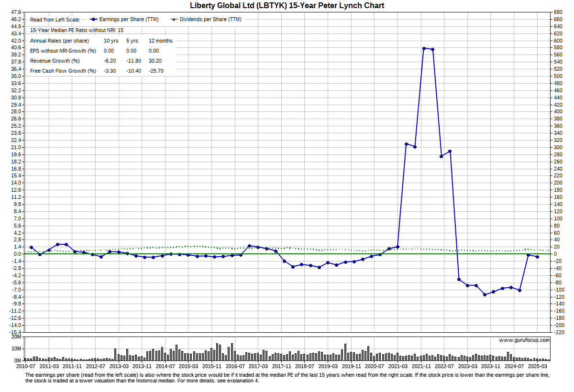The height and width of the screenshot is (392, 574).
Task: Select the 'Revenue Growth (%)' row label
Action: (x=55, y=61)
